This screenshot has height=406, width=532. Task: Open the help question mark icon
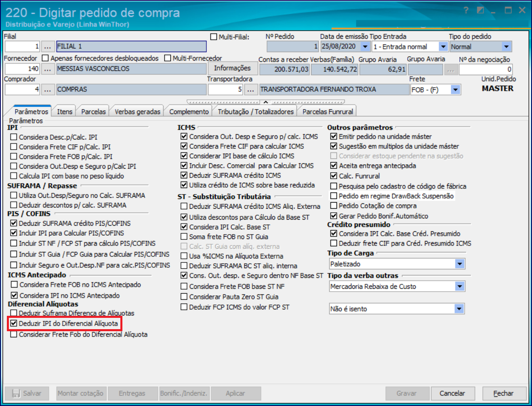466,10
